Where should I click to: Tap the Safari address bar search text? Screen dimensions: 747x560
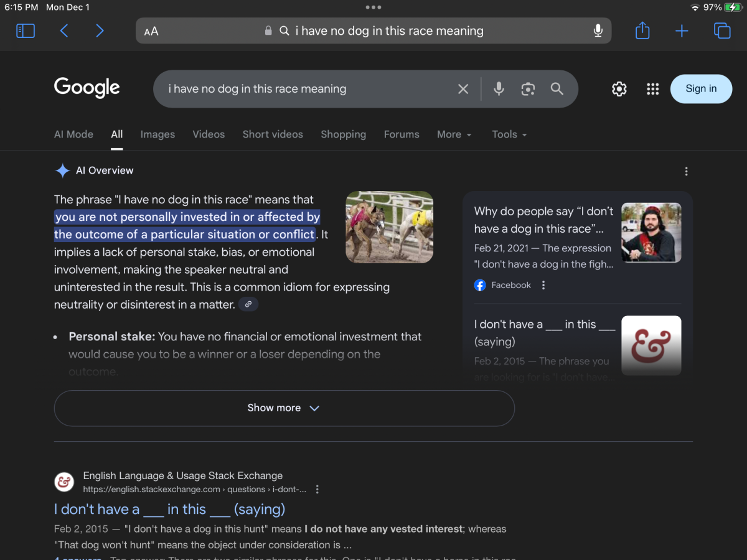389,30
